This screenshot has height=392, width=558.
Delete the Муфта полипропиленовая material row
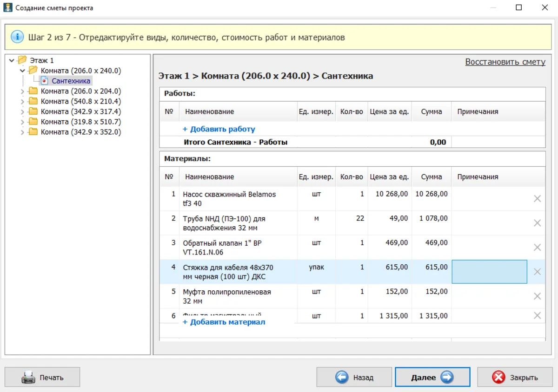[537, 296]
